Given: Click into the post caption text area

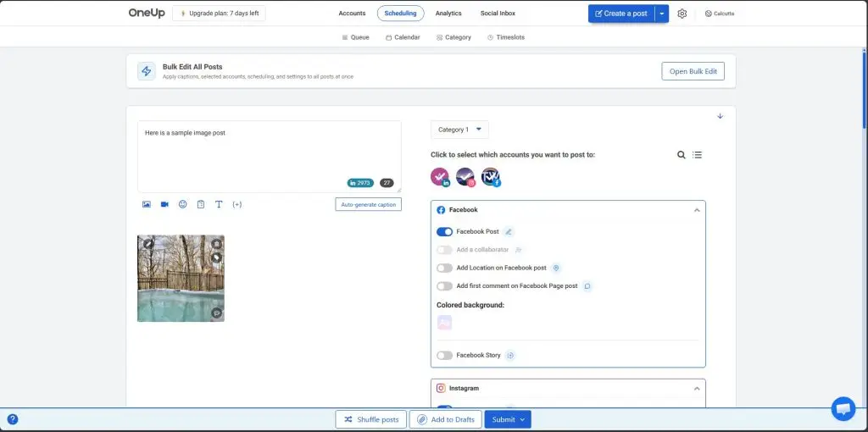Looking at the screenshot, I should pos(269,157).
